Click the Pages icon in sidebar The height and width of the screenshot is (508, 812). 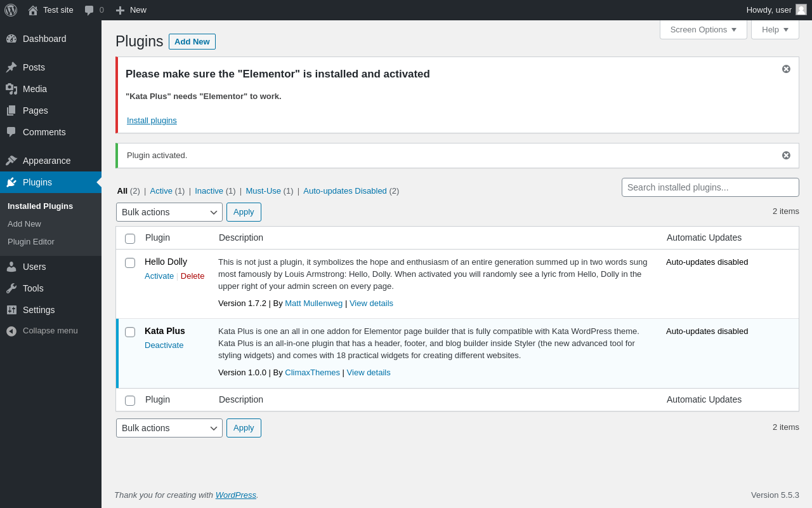coord(11,110)
